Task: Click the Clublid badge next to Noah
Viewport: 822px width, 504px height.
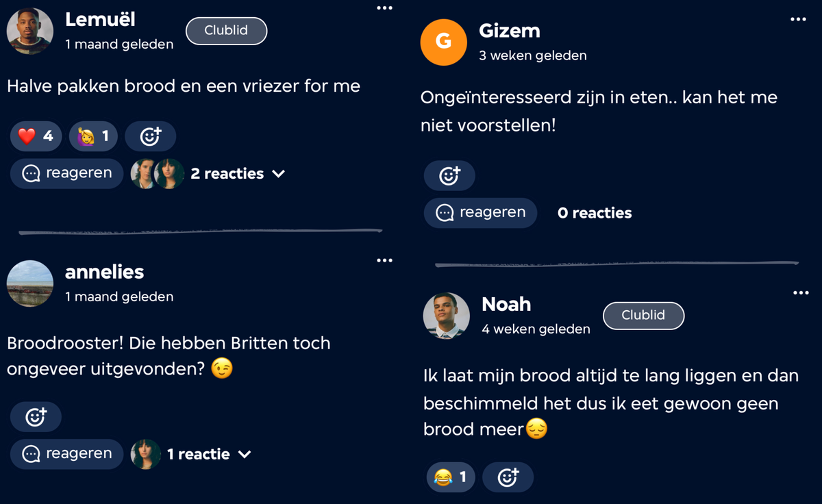Action: pos(643,316)
